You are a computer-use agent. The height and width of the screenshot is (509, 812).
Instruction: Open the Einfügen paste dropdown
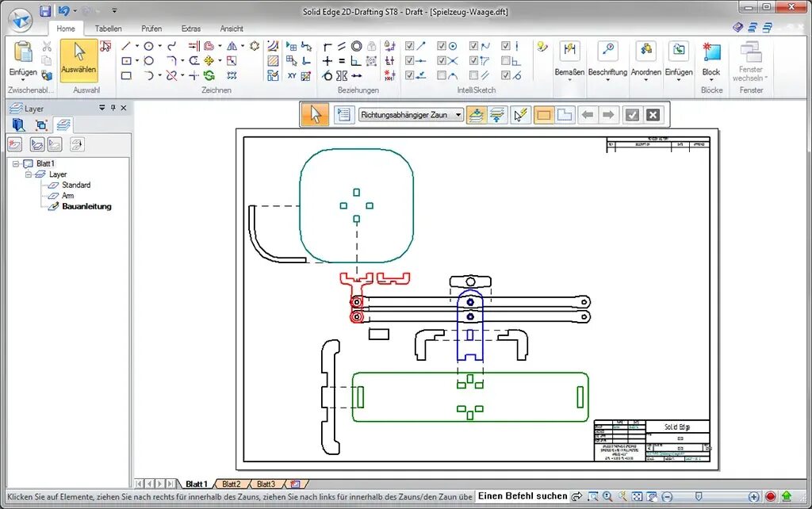point(23,80)
